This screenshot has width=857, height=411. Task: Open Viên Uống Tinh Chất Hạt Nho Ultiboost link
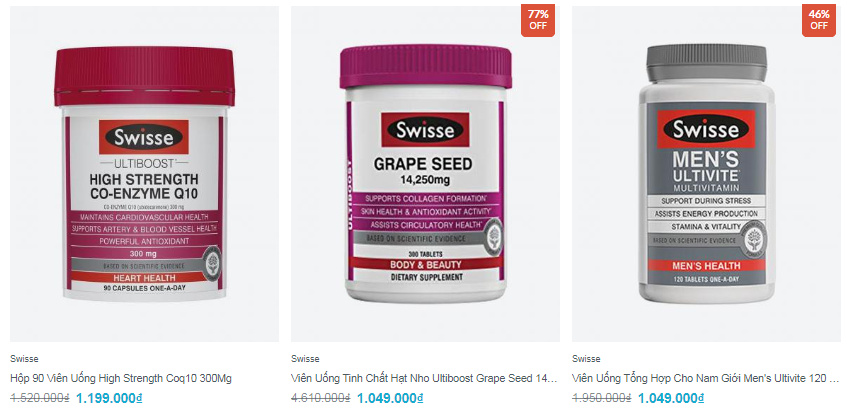(424, 378)
